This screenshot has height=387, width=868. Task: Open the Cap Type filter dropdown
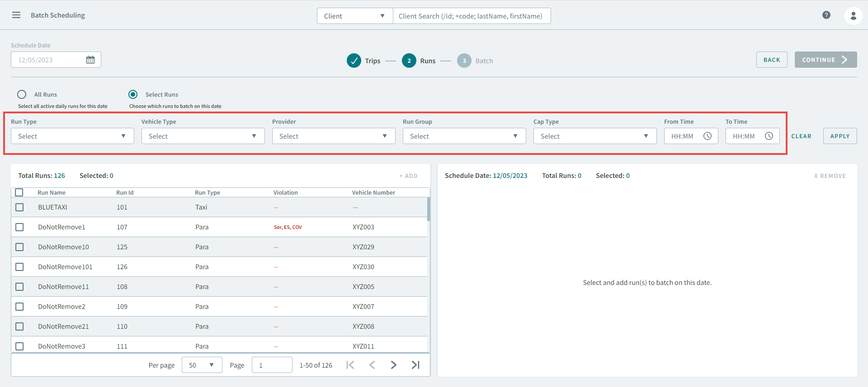(595, 136)
